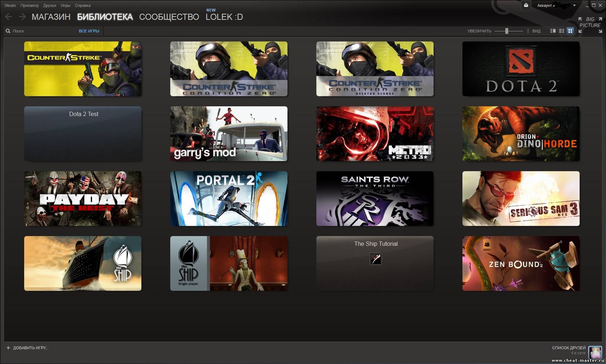
Task: Open the inbox envelope notifications icon
Action: coord(526,5)
